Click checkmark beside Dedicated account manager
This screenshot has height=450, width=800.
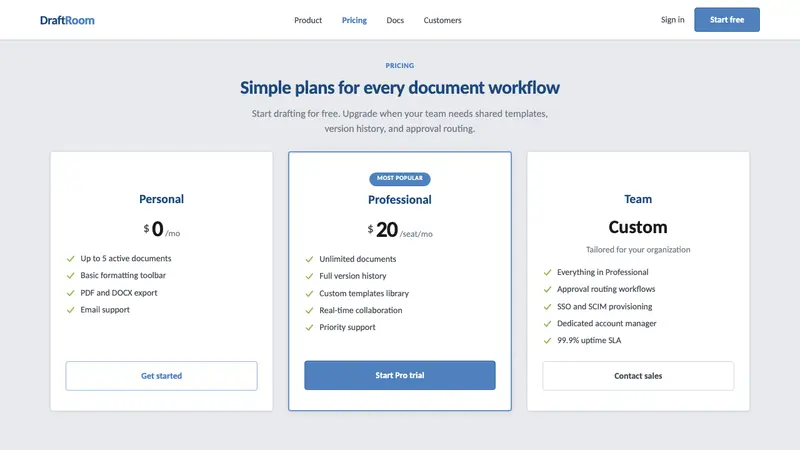pyautogui.click(x=547, y=323)
